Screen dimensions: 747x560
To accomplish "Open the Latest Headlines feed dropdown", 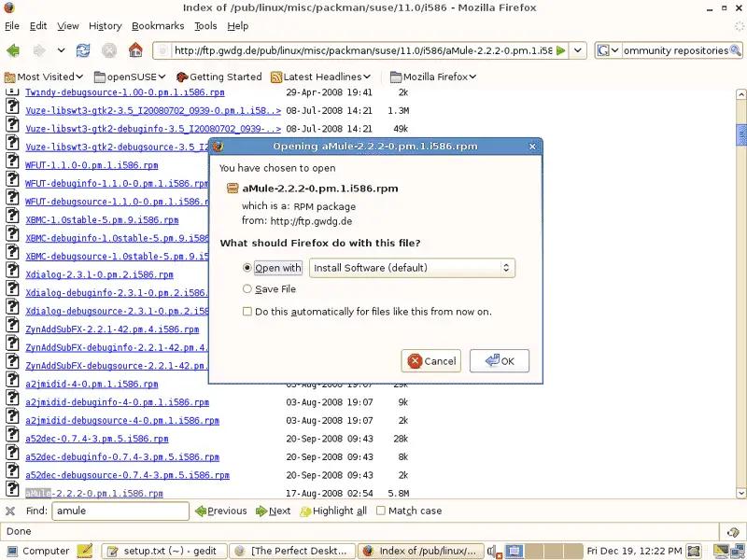I will pyautogui.click(x=320, y=77).
